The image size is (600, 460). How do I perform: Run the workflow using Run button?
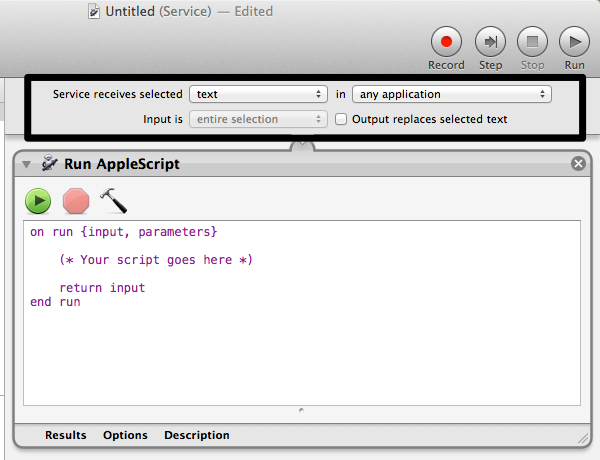coord(574,42)
